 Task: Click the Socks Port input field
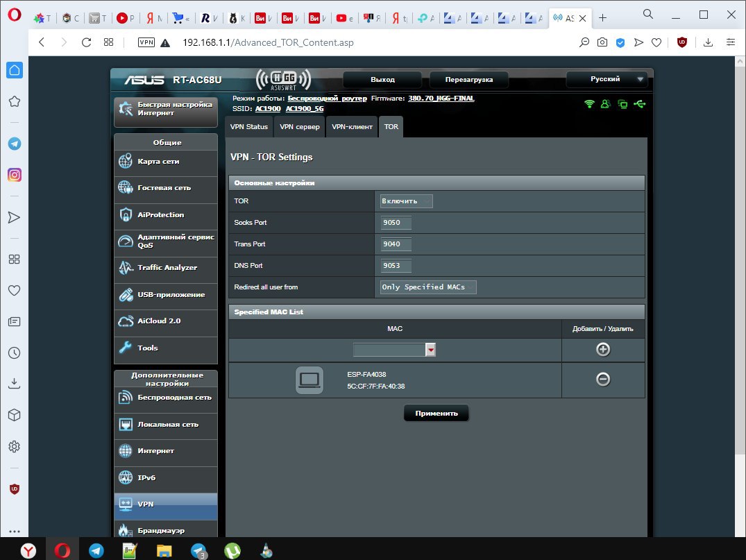coord(396,223)
